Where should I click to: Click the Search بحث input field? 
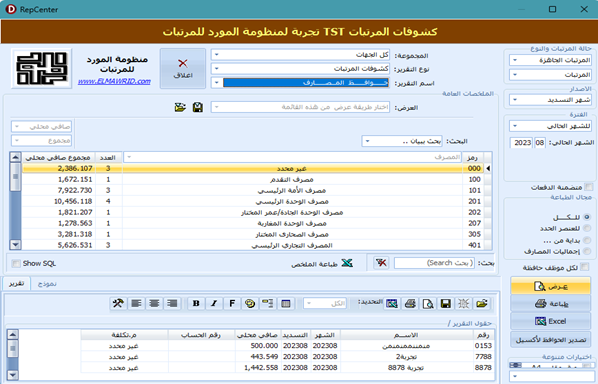pyautogui.click(x=434, y=263)
